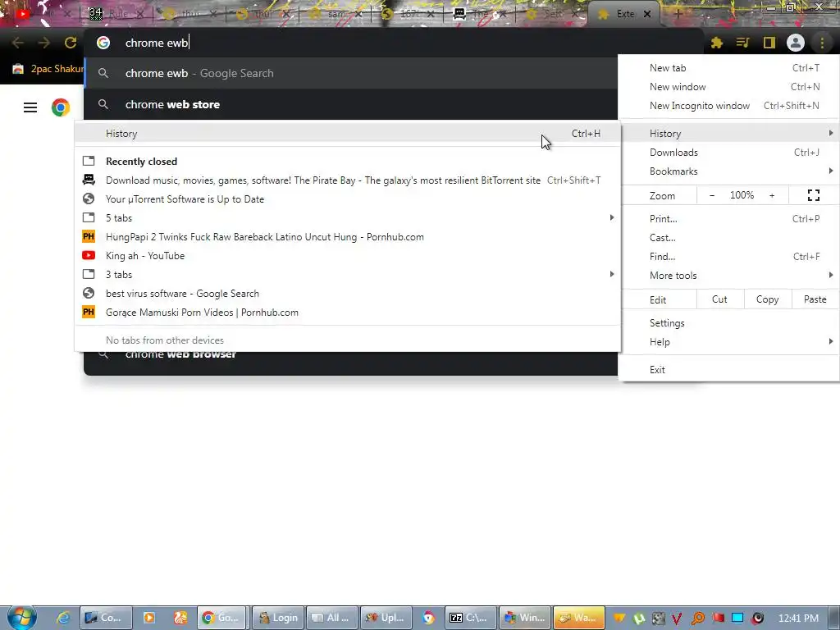Viewport: 840px width, 630px height.
Task: Switch to the YouTube tab
Action: coord(41,15)
